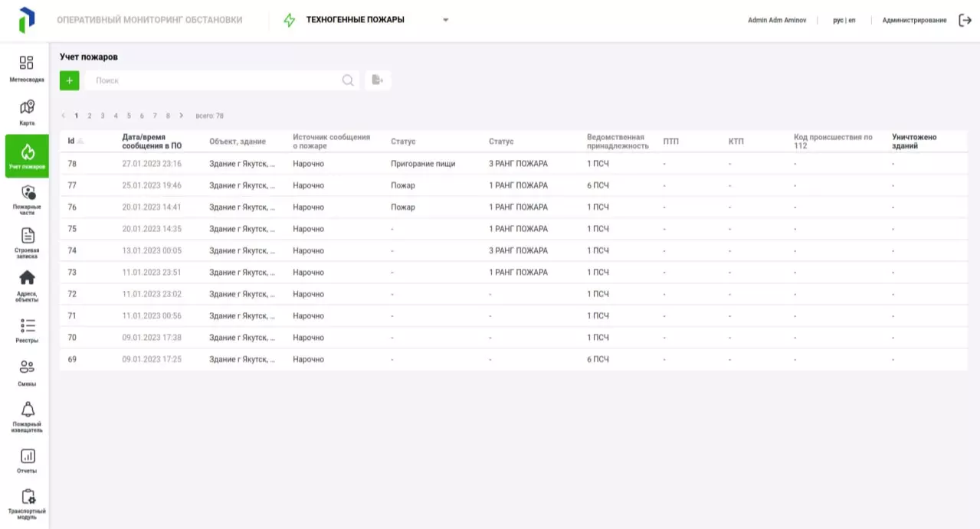The height and width of the screenshot is (529, 980).
Task: Open page 3 of the list
Action: pos(103,116)
